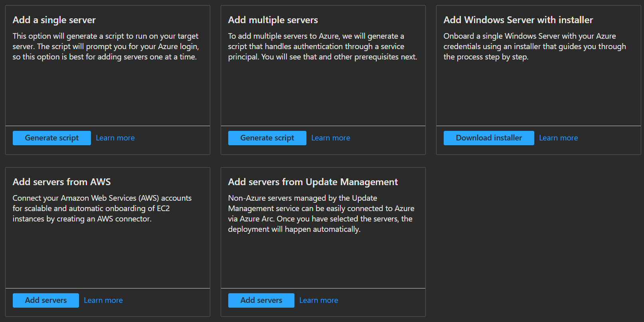This screenshot has width=644, height=322.
Task: Select 'Add servers from Update Management' heading
Action: coord(313,182)
